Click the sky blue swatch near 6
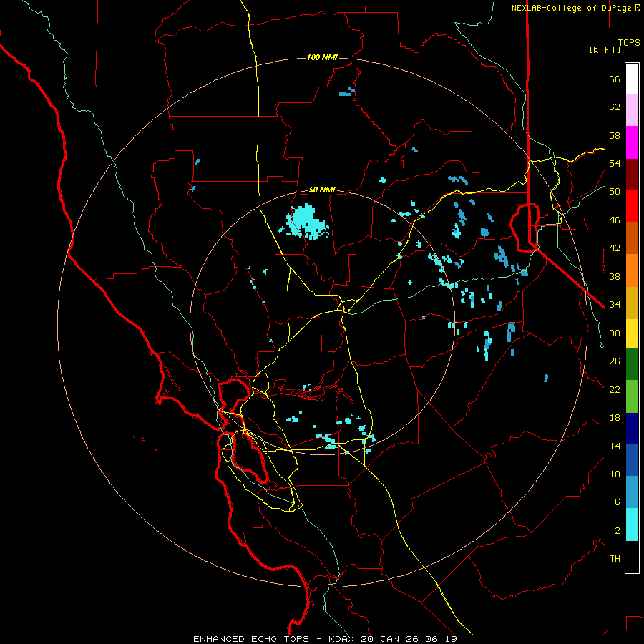 coord(632,492)
